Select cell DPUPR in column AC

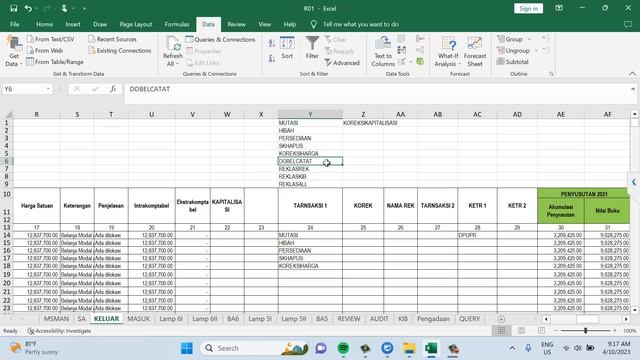(477, 235)
